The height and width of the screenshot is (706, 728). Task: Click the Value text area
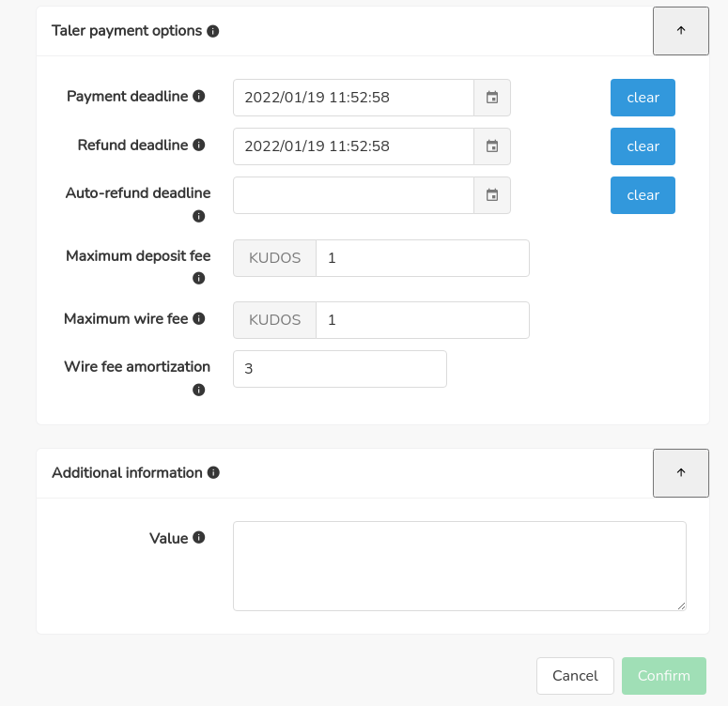pos(459,566)
